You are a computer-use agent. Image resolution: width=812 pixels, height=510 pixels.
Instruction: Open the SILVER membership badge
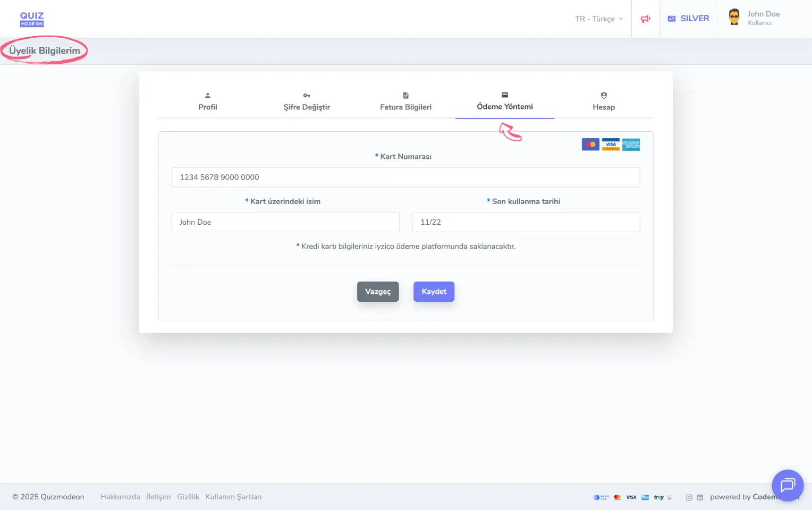point(688,19)
